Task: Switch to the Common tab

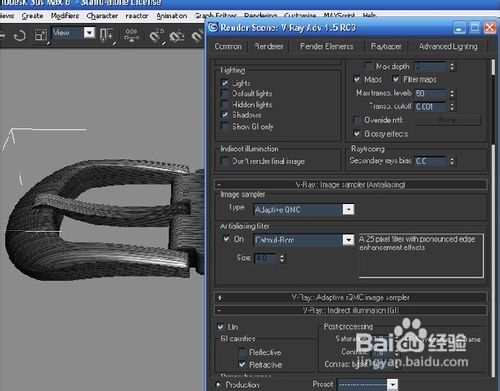Action: (x=228, y=46)
